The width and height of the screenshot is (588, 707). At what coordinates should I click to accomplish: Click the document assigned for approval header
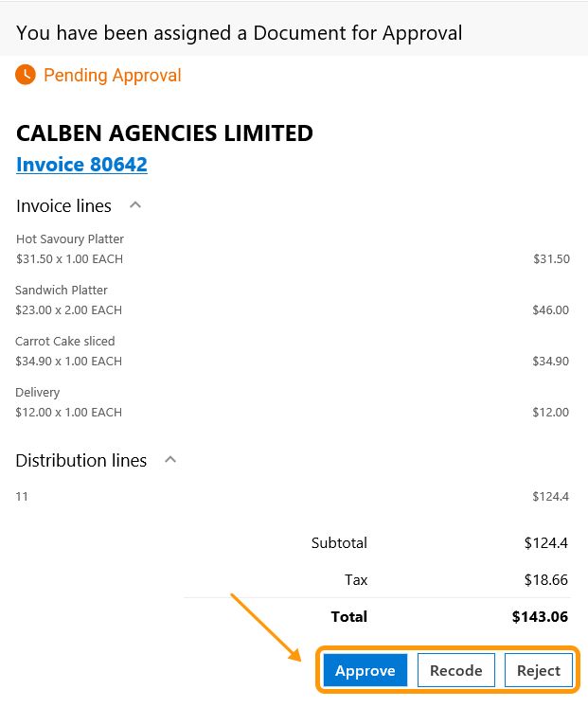[240, 33]
